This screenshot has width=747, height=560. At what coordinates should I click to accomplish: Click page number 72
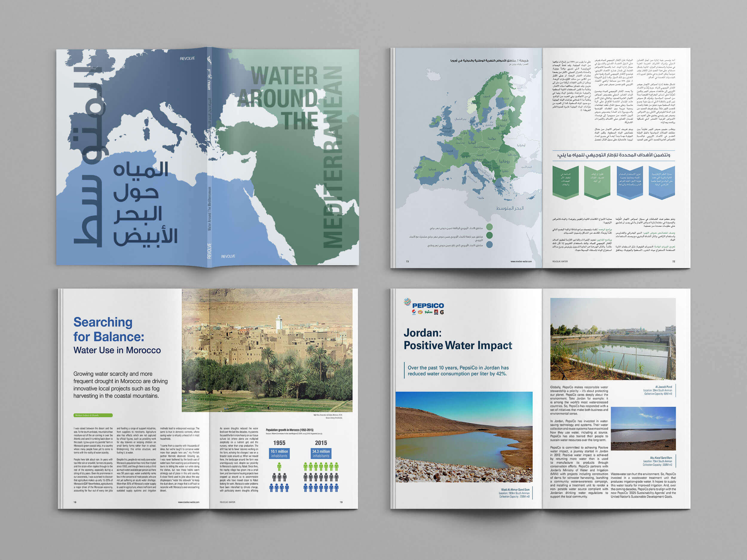[x=674, y=262]
